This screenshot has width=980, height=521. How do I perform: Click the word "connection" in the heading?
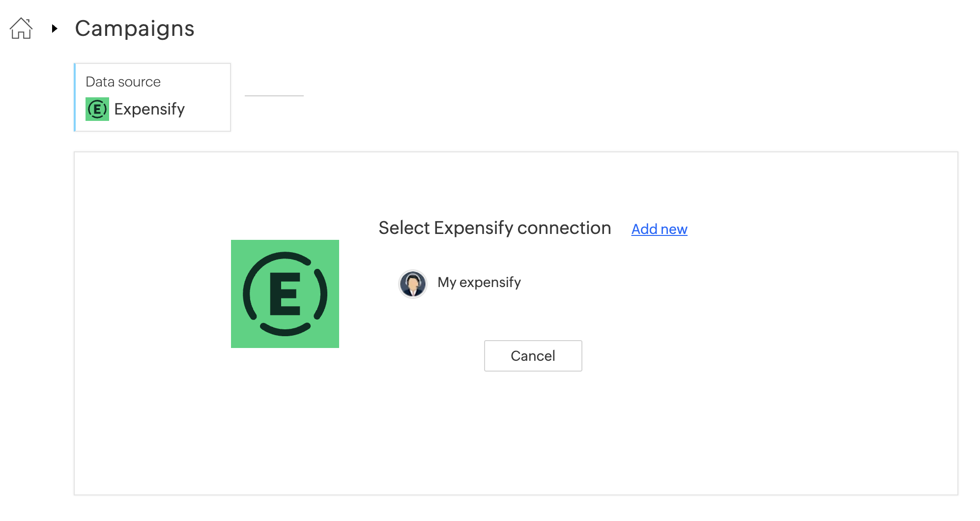click(564, 228)
